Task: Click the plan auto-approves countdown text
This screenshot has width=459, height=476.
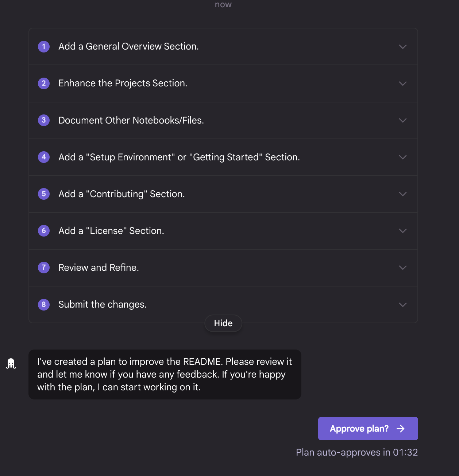Action: point(357,452)
